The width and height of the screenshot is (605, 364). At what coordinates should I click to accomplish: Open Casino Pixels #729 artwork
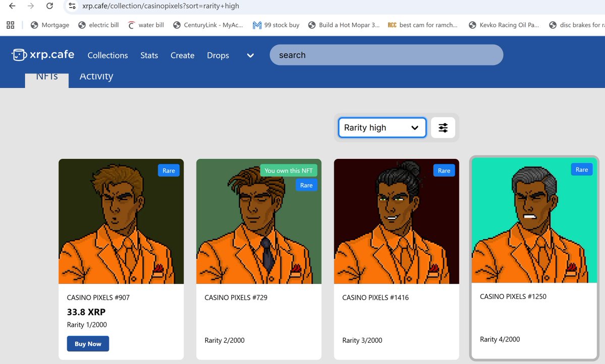tap(259, 221)
